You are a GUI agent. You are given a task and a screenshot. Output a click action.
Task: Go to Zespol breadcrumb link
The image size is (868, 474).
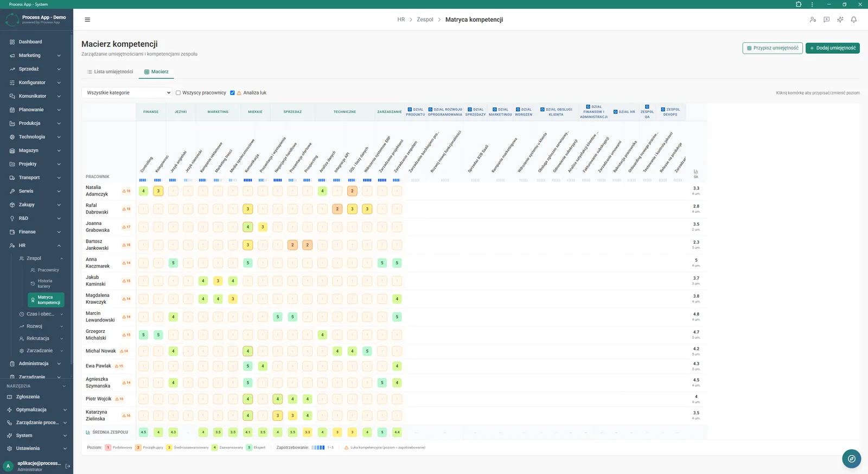pyautogui.click(x=425, y=20)
